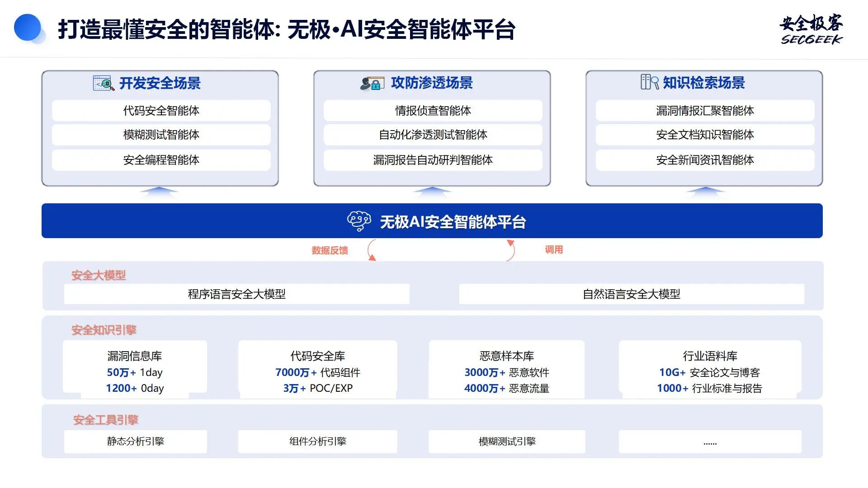Click the 漏洞报告自动研判智能体 box
The height and width of the screenshot is (488, 868).
tap(433, 160)
